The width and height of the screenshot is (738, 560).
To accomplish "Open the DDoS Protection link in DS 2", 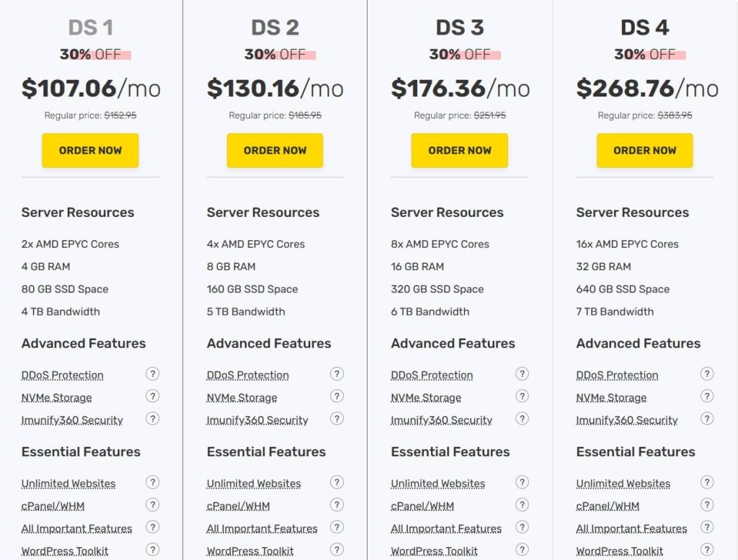I will click(248, 375).
